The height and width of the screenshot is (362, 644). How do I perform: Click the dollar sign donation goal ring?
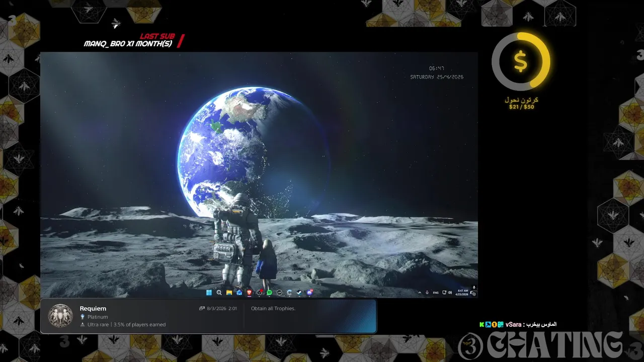(521, 61)
